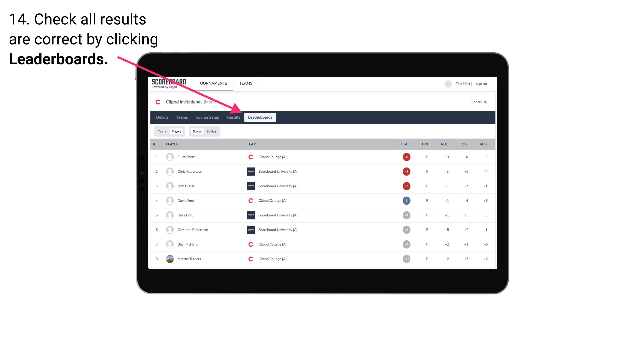644x346 pixels.
Task: Select the Leaderboards navigation tab
Action: [x=260, y=118]
